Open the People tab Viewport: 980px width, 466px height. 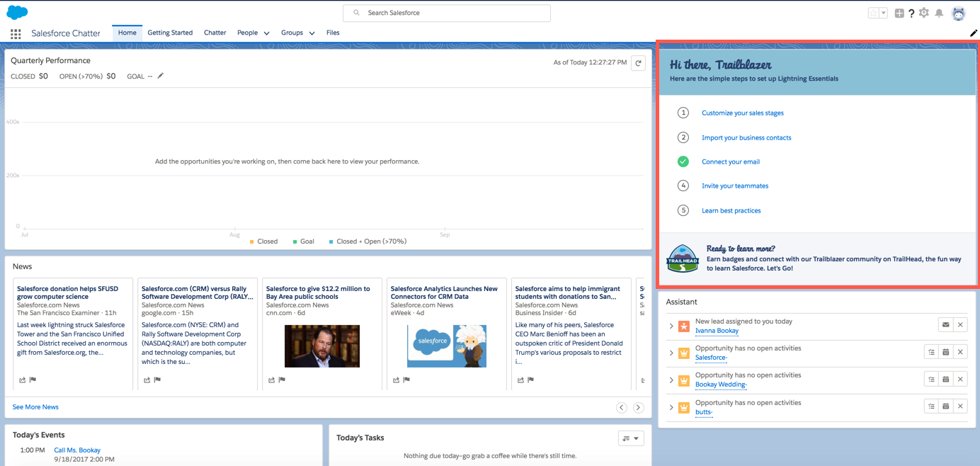pos(247,33)
